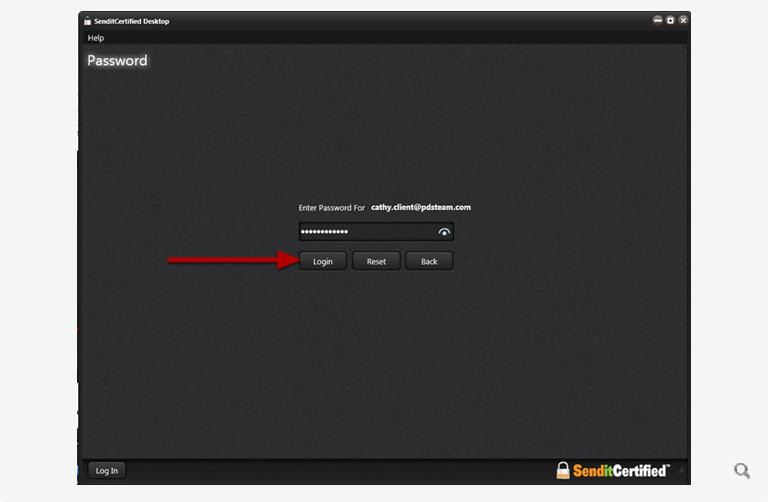Click the SenditCertified Desktop title bar text
Screen dimensions: 768x502
pyautogui.click(x=132, y=21)
